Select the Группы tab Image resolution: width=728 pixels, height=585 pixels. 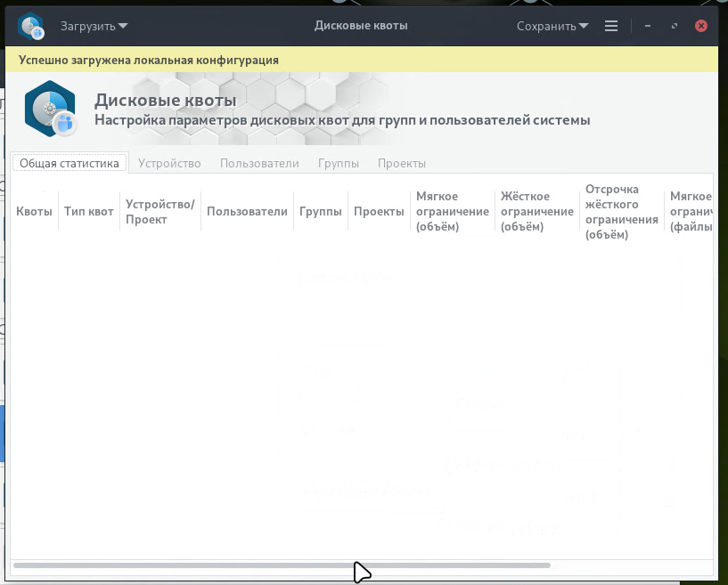[x=338, y=163]
